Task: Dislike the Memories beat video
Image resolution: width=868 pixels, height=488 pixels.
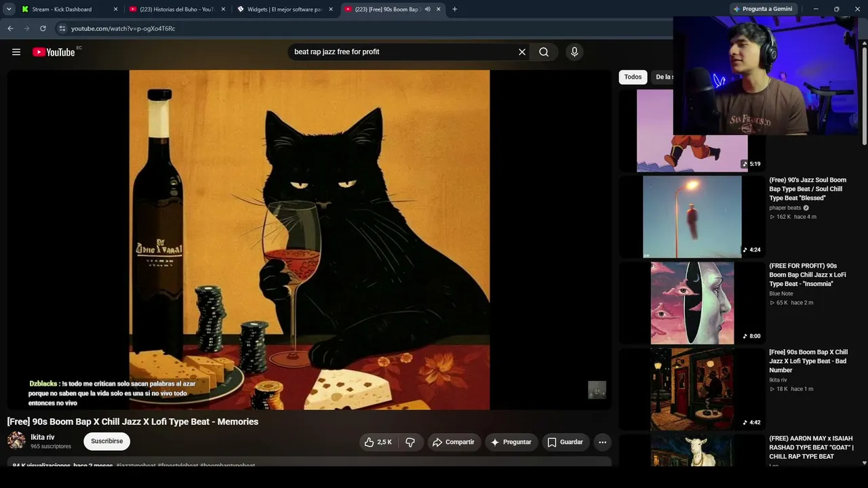Action: click(x=410, y=442)
